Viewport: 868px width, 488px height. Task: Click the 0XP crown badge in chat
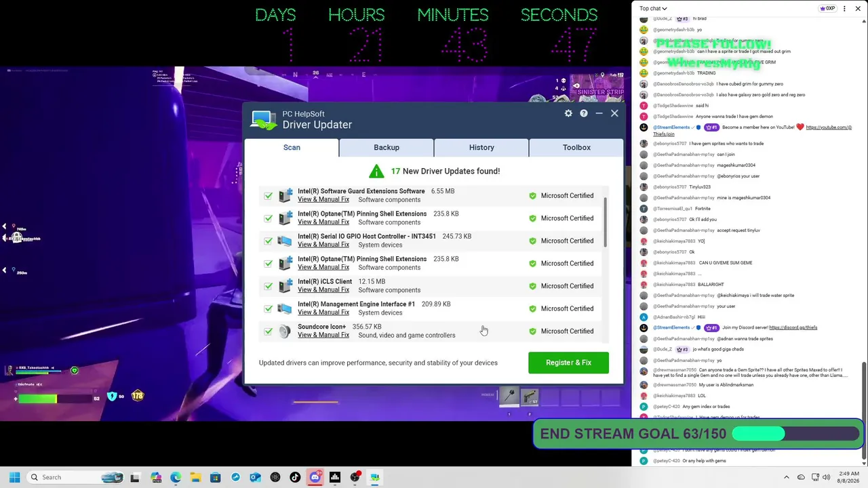click(827, 9)
